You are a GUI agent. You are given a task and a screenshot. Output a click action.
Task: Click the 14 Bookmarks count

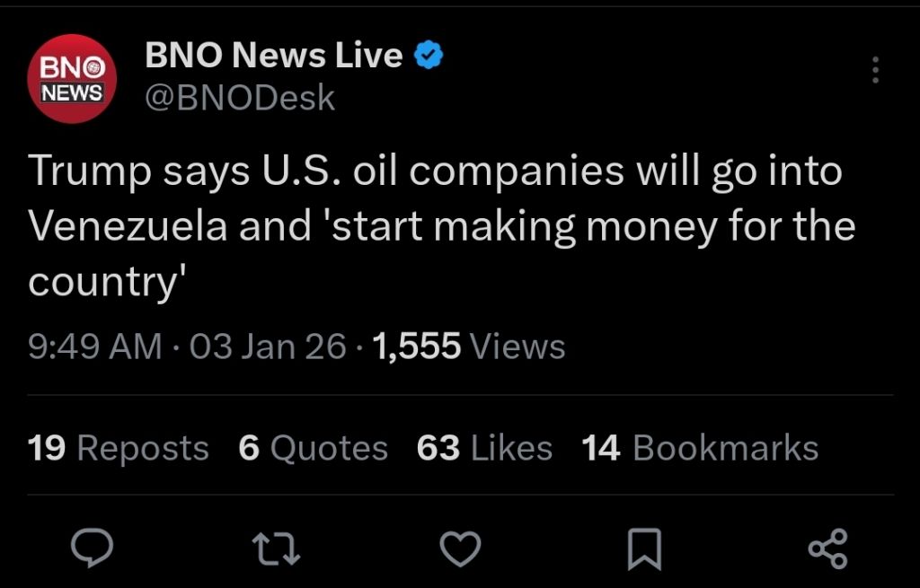tap(700, 448)
